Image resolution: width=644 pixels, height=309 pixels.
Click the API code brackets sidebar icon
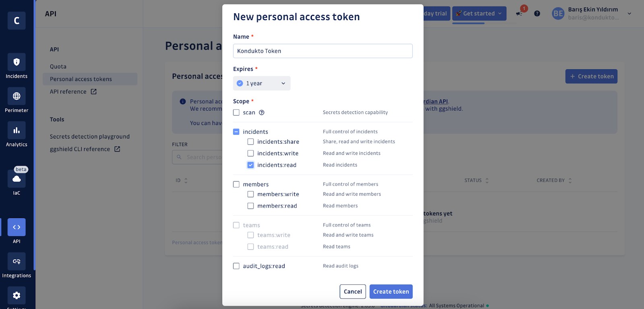click(16, 227)
